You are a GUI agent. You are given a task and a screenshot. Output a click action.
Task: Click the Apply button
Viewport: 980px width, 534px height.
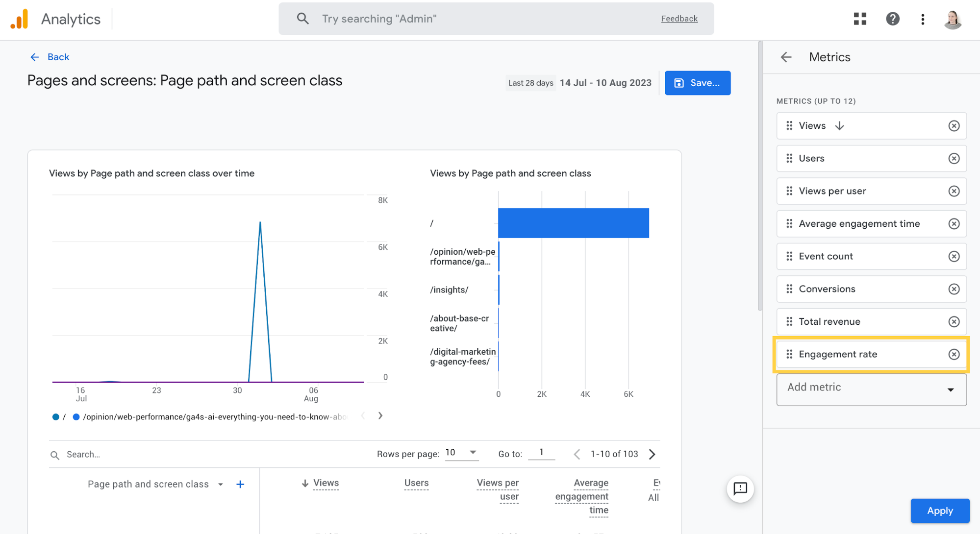[940, 510]
